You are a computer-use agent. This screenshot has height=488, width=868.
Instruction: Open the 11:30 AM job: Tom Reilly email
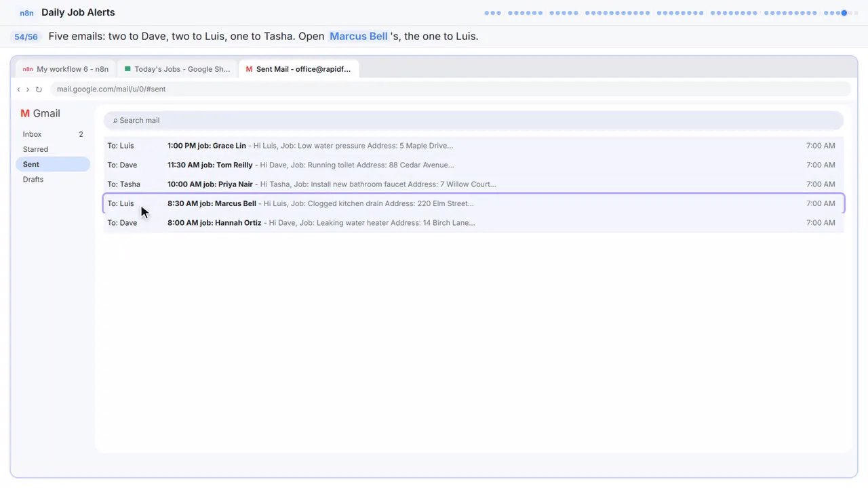(x=473, y=165)
